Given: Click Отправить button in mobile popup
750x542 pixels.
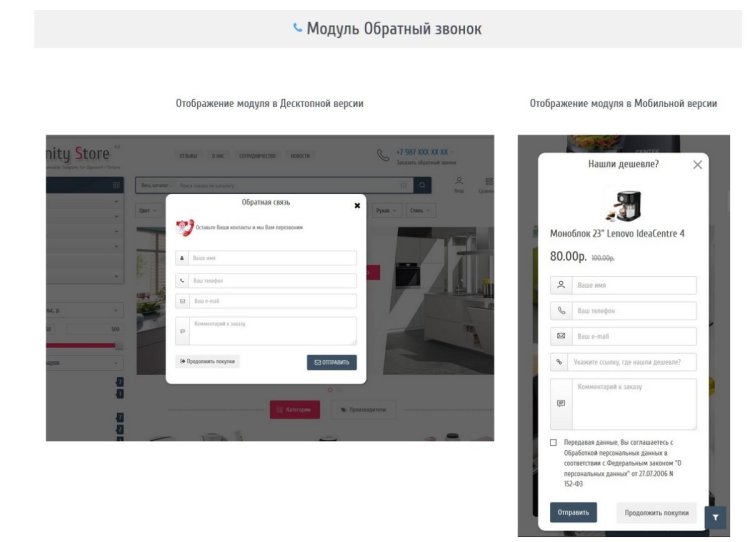Looking at the screenshot, I should pos(573,512).
